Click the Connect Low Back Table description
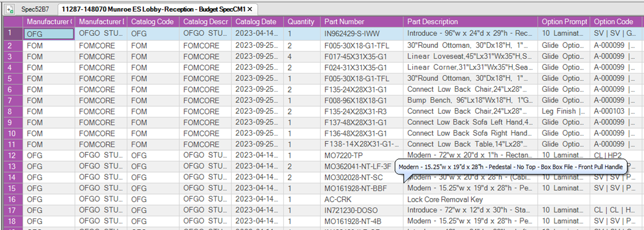Viewport: 644px width, 230px height. pos(470,144)
